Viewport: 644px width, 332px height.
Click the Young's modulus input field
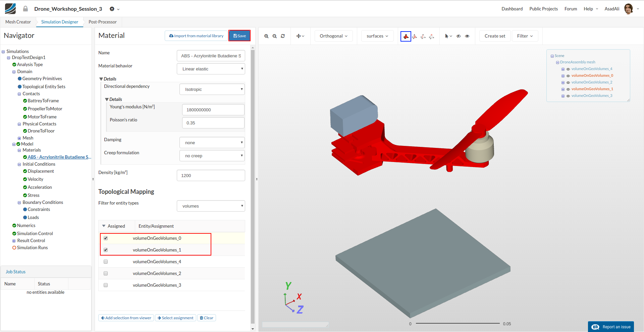tap(213, 110)
